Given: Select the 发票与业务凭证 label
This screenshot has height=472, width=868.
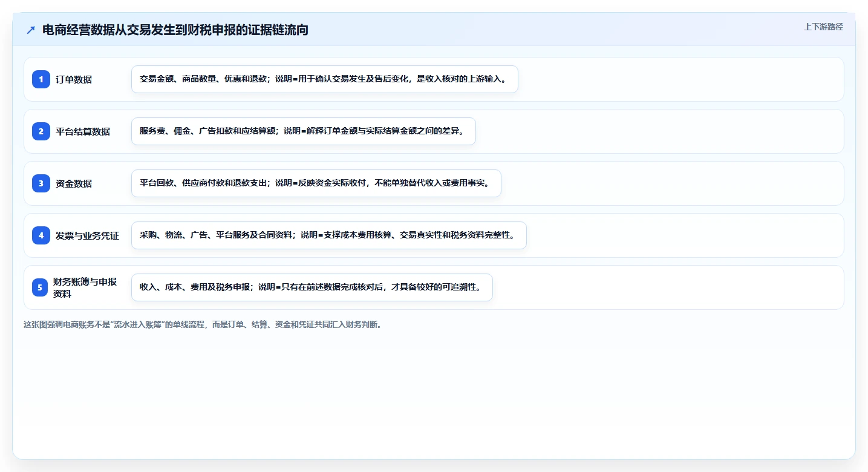Looking at the screenshot, I should pyautogui.click(x=88, y=235).
